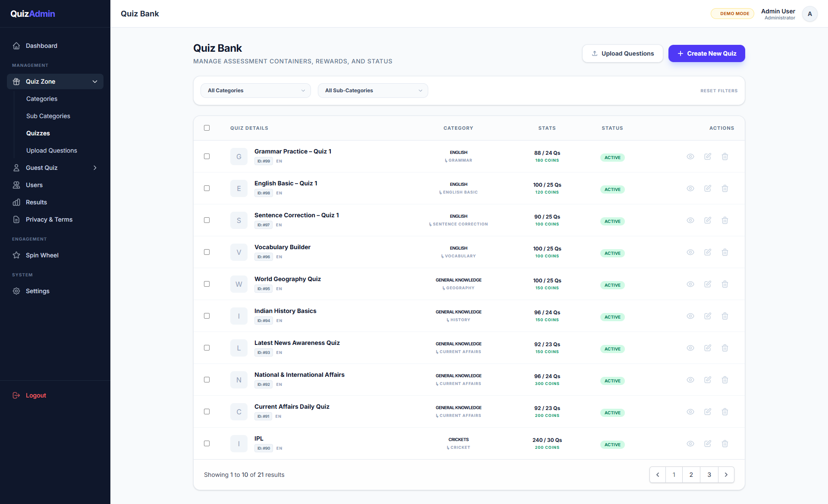Screen dimensions: 828x504
Task: Tick the checkbox for English Basic – Quiz 1
Action: click(207, 188)
